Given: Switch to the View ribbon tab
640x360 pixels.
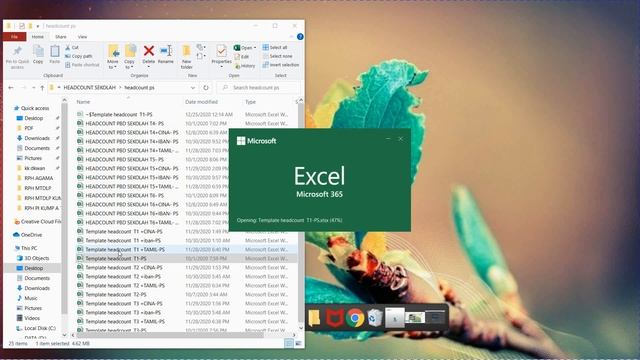Looking at the screenshot, I should (x=82, y=37).
